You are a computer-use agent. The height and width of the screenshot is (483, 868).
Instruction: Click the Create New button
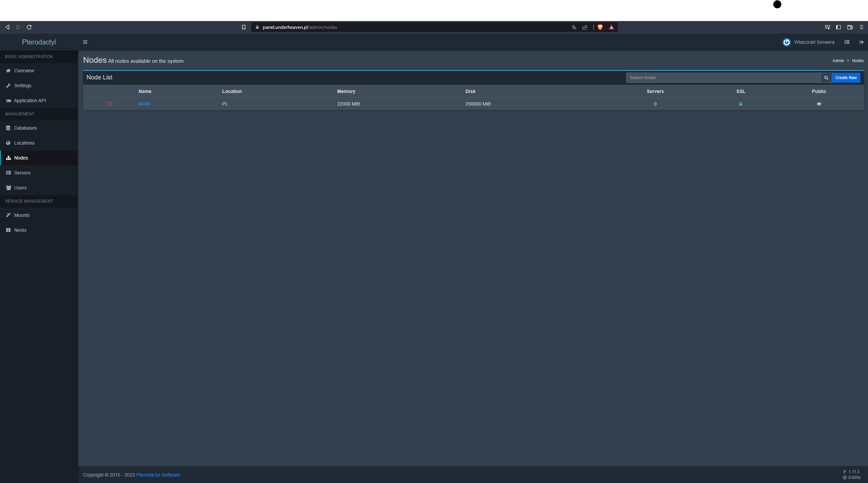click(x=846, y=78)
